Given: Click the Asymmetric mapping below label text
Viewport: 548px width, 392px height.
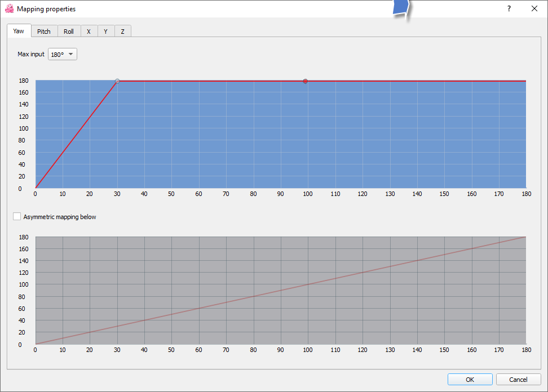Looking at the screenshot, I should click(60, 217).
